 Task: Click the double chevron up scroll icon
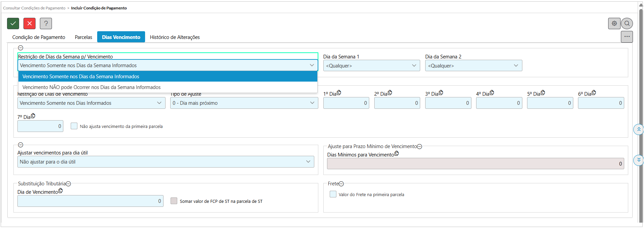tap(639, 129)
